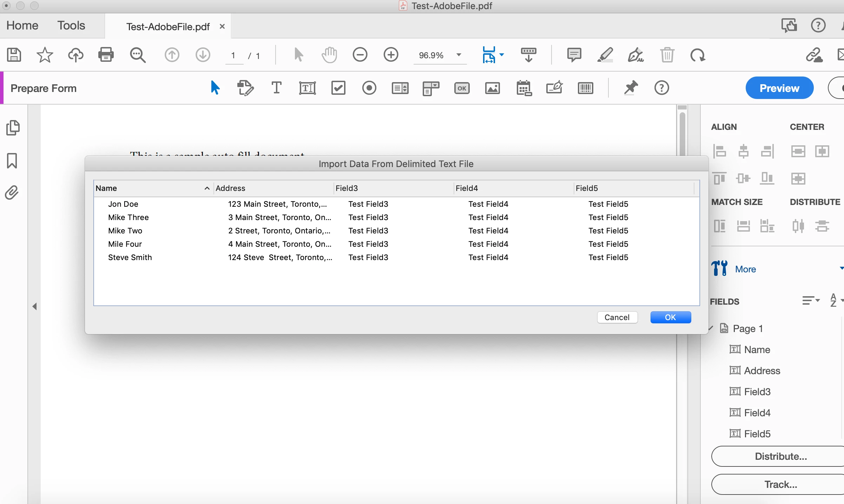Viewport: 844px width, 504px height.
Task: Select the Add Date Field tool
Action: (x=523, y=88)
